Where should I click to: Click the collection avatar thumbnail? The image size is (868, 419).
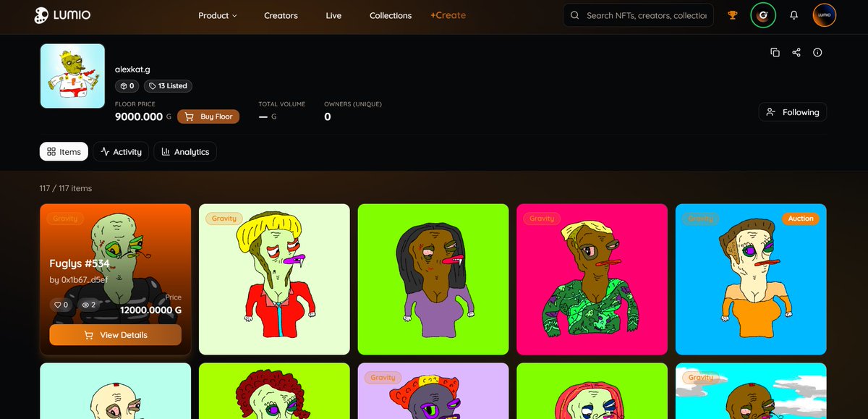[x=72, y=76]
